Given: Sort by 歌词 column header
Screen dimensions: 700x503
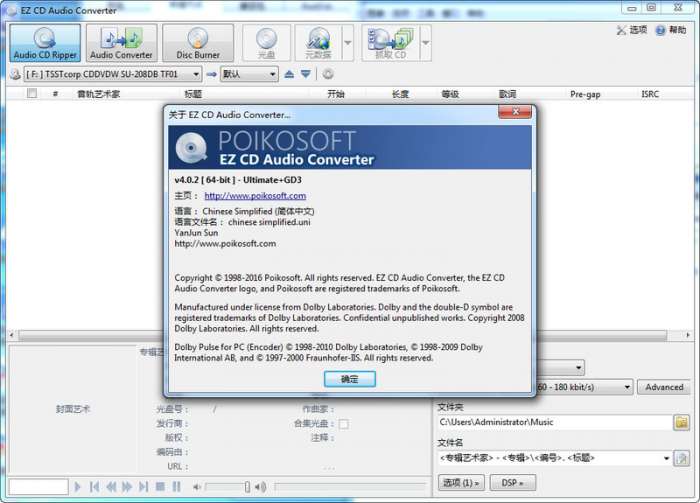Looking at the screenshot, I should point(508,94).
